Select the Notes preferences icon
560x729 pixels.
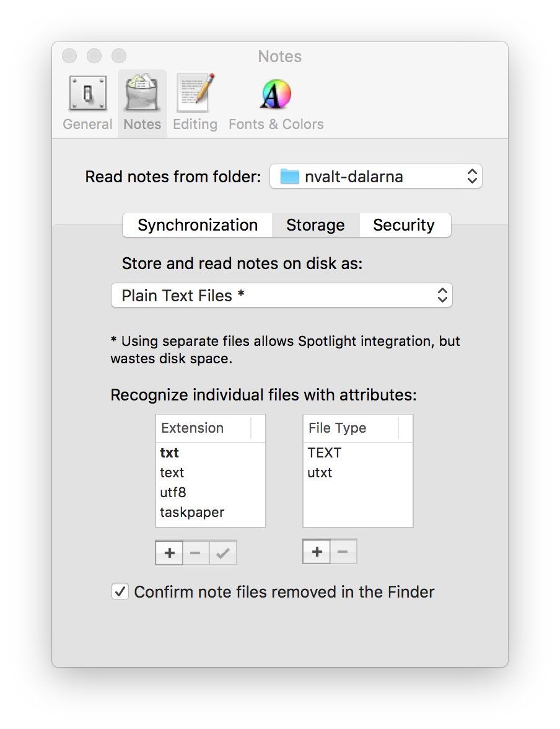click(x=142, y=102)
